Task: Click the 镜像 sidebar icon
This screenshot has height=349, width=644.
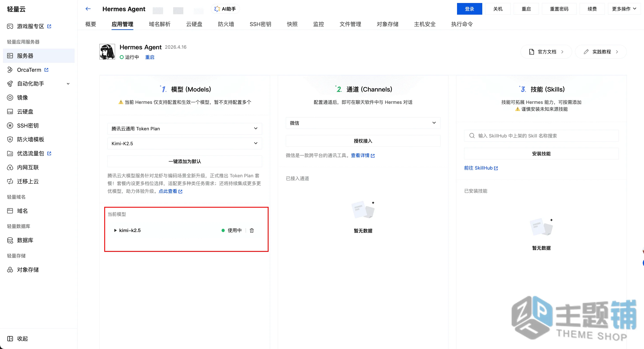Action: point(10,98)
